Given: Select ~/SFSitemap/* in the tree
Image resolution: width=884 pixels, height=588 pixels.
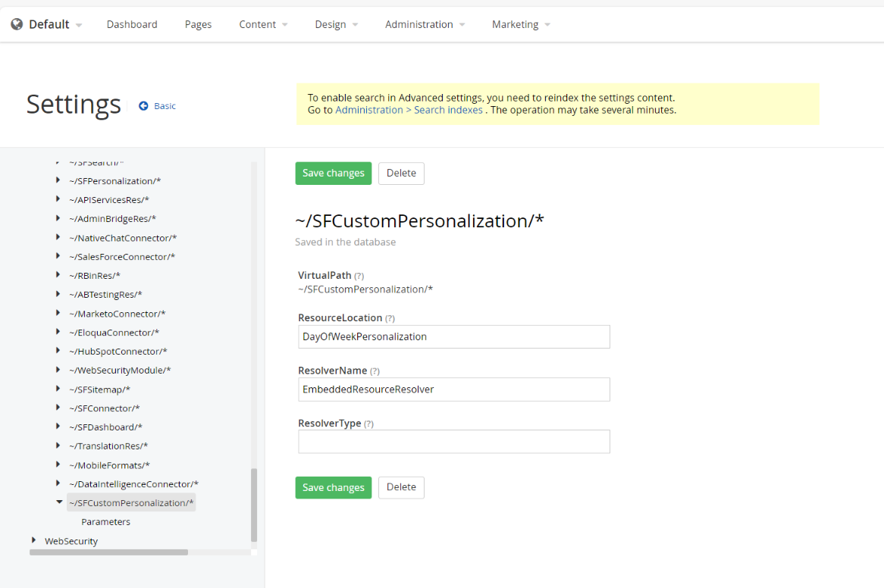Looking at the screenshot, I should [x=100, y=389].
